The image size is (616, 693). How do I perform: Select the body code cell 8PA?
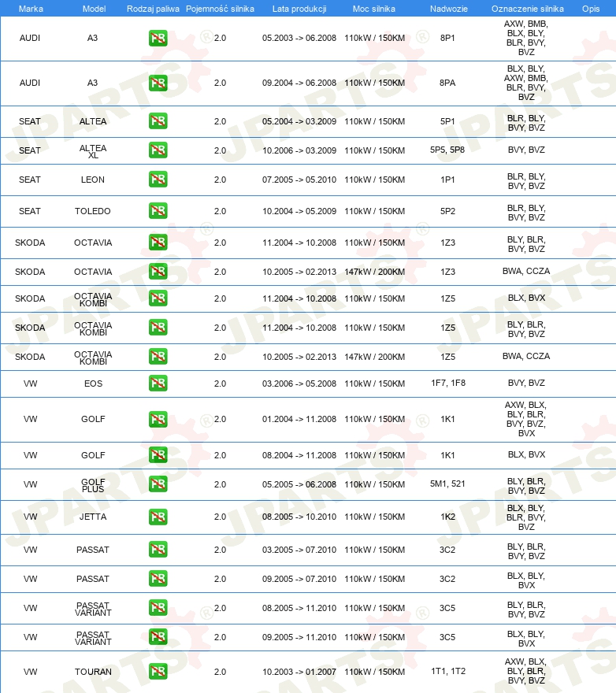point(447,83)
